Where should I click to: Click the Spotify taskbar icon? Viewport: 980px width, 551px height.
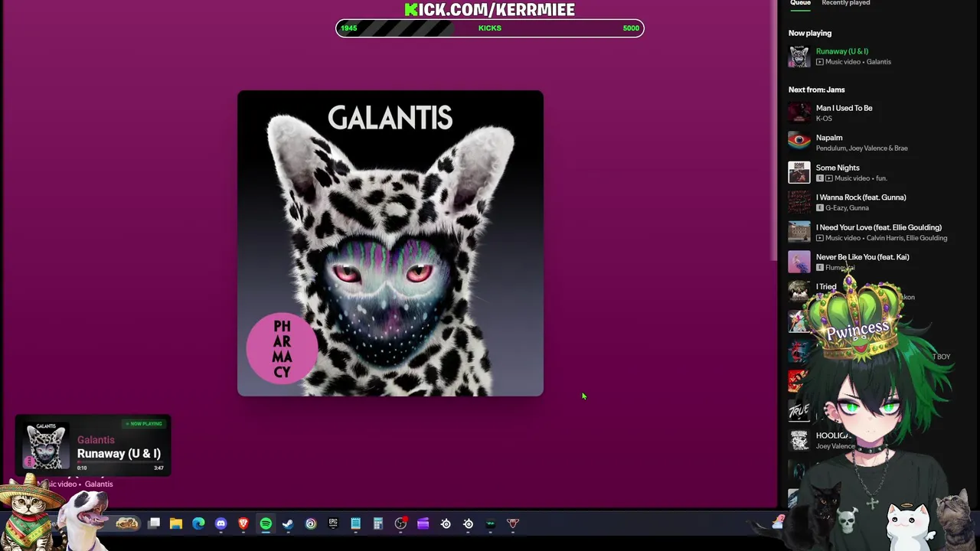coord(266,523)
